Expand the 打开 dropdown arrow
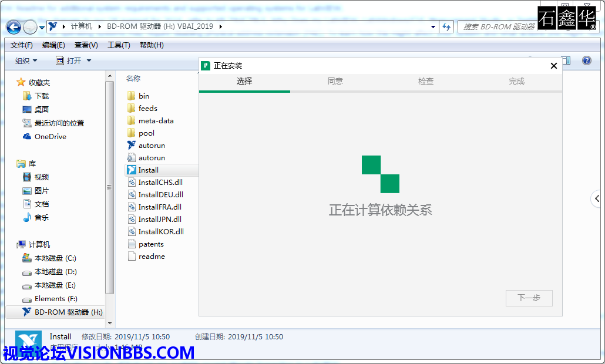The height and width of the screenshot is (364, 605). (x=89, y=61)
